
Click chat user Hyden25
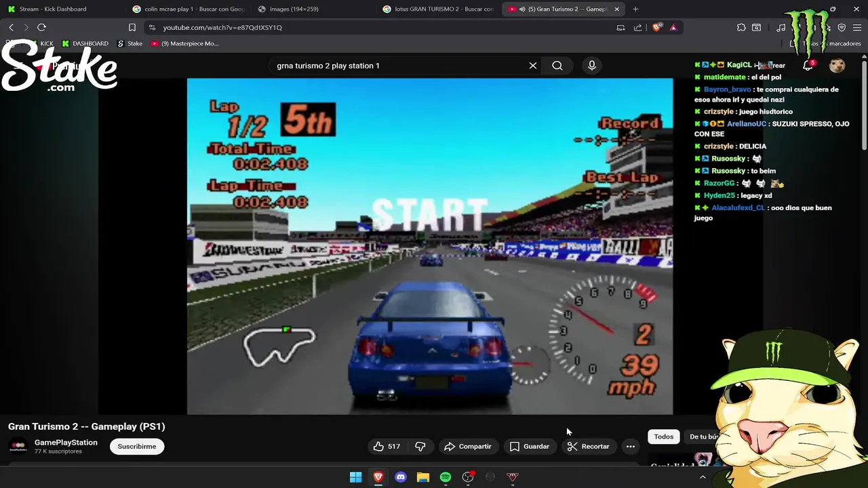(x=719, y=195)
